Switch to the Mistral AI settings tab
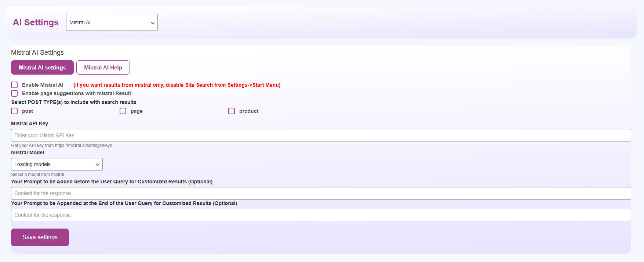 coord(42,68)
